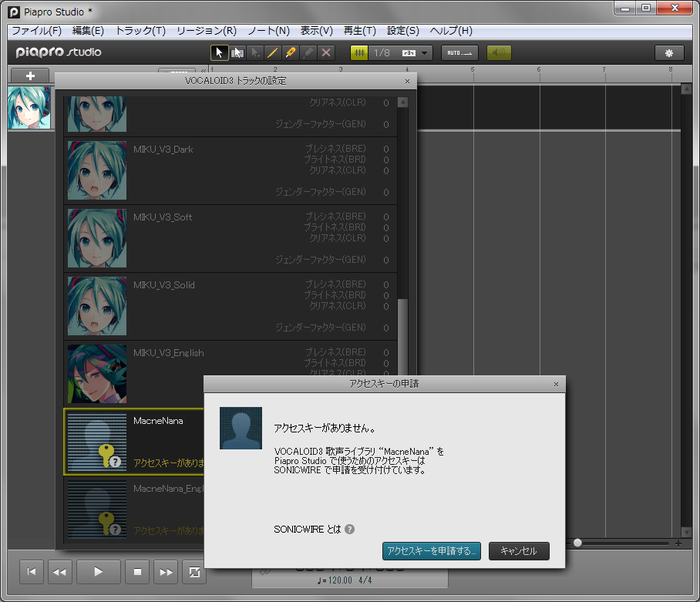Click the Piapro Studio title bar icon

pos(14,12)
